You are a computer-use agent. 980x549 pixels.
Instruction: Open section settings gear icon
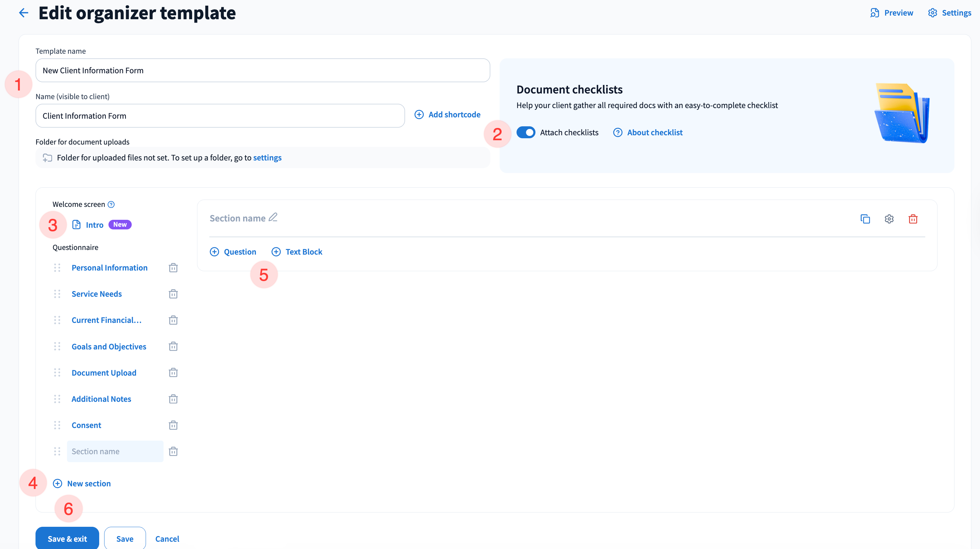pos(889,219)
